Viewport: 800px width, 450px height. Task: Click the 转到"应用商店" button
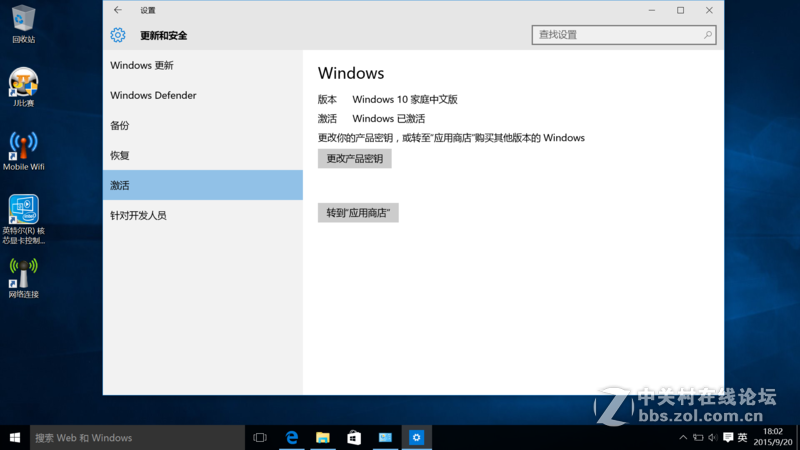(x=358, y=213)
